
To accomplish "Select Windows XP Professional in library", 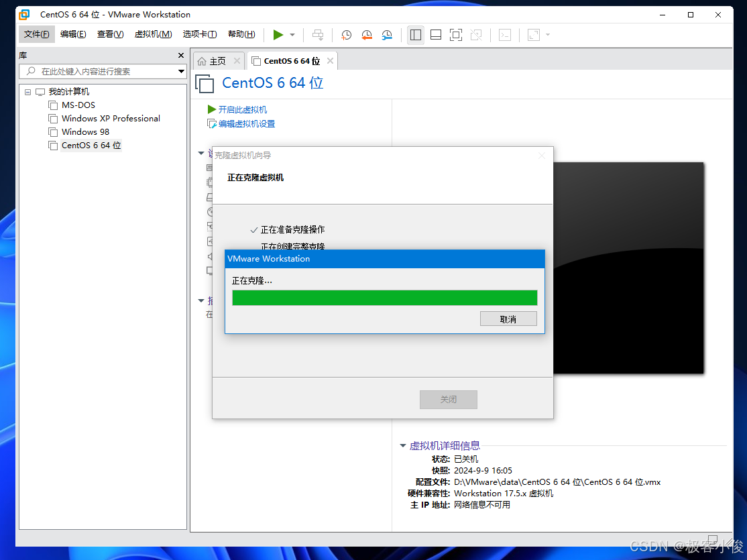I will 111,119.
